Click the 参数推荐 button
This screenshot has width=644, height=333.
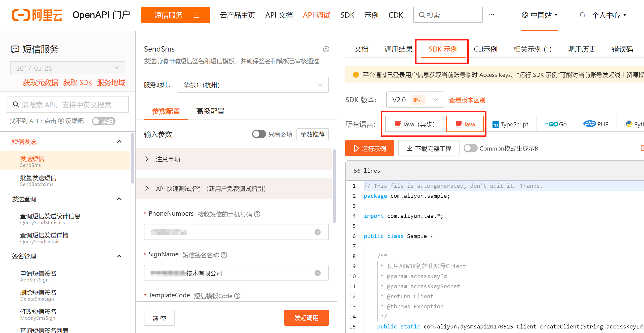tap(312, 134)
